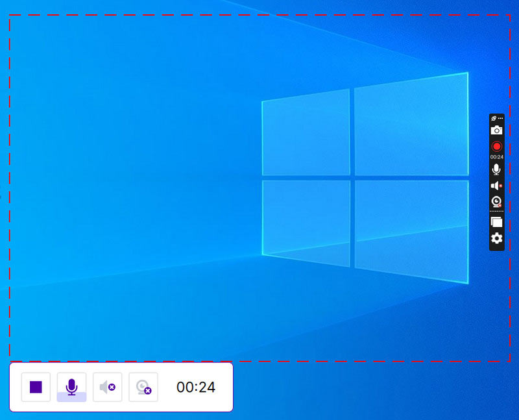Expand the three-dots menu on side toolbar
This screenshot has width=519, height=420.
pos(500,118)
